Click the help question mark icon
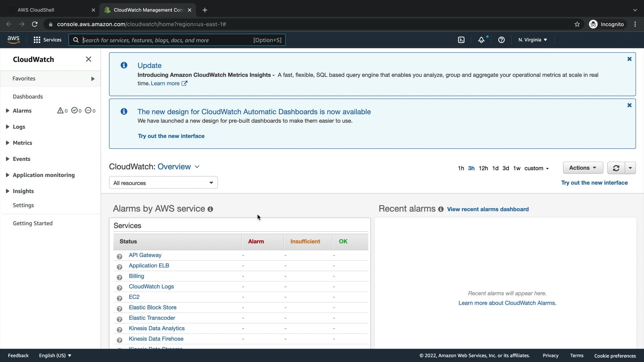Image resolution: width=644 pixels, height=362 pixels. [x=501, y=40]
